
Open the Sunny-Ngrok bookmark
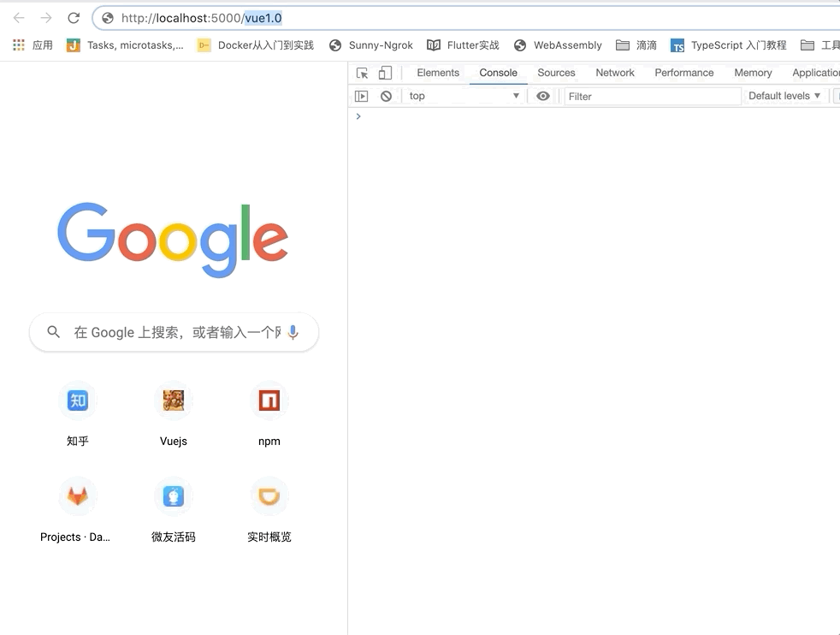370,45
